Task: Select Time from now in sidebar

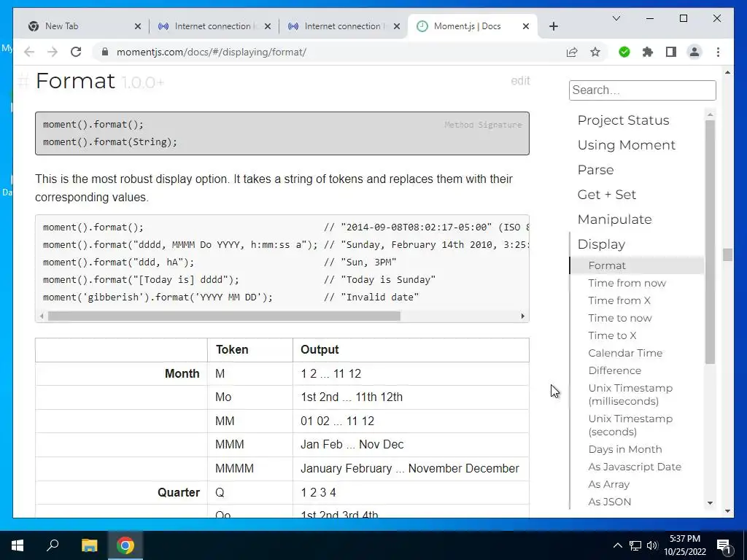Action: tap(627, 283)
